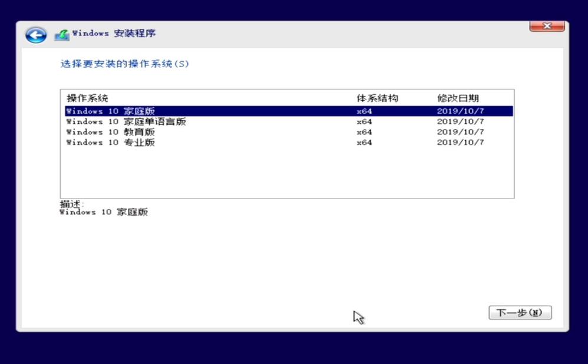
Task: Click the 下一步(N) Next button
Action: tap(520, 312)
